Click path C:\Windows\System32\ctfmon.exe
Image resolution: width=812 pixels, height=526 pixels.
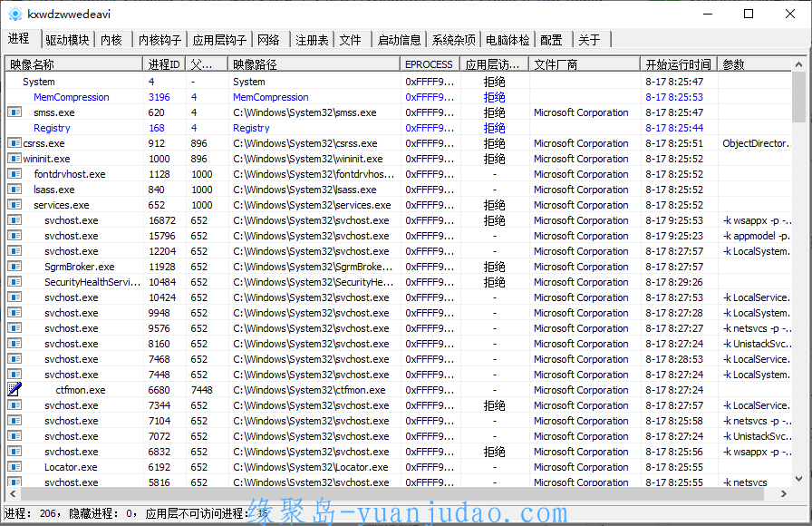[309, 390]
